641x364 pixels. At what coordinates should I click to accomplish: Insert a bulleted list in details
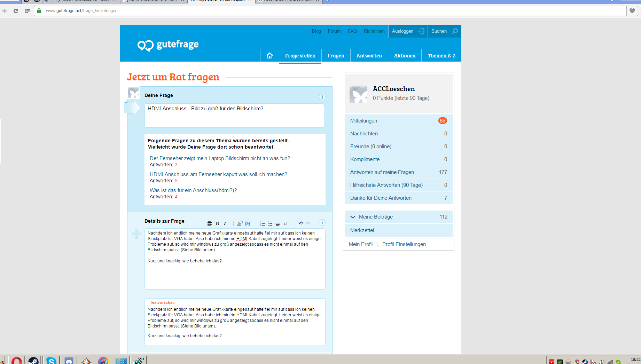click(x=270, y=223)
